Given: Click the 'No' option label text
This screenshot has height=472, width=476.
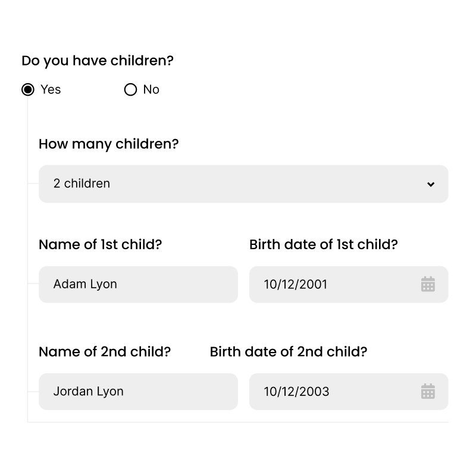Looking at the screenshot, I should [x=151, y=90].
